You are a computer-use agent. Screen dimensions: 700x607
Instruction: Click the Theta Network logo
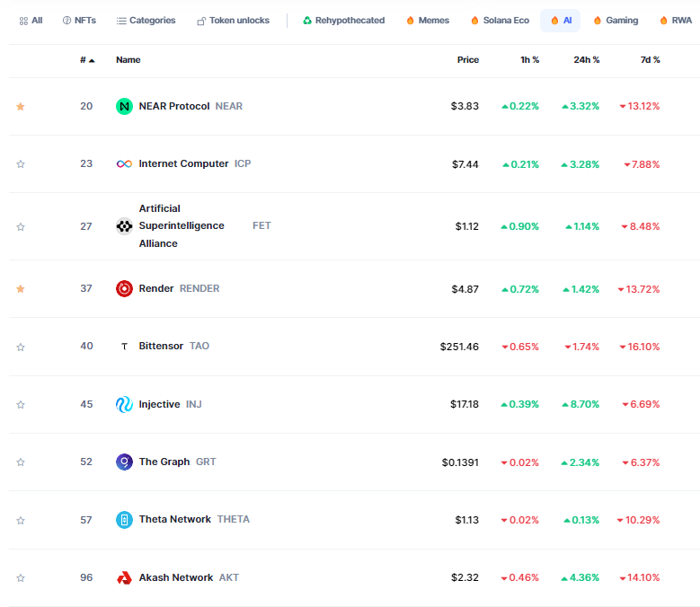click(x=124, y=520)
